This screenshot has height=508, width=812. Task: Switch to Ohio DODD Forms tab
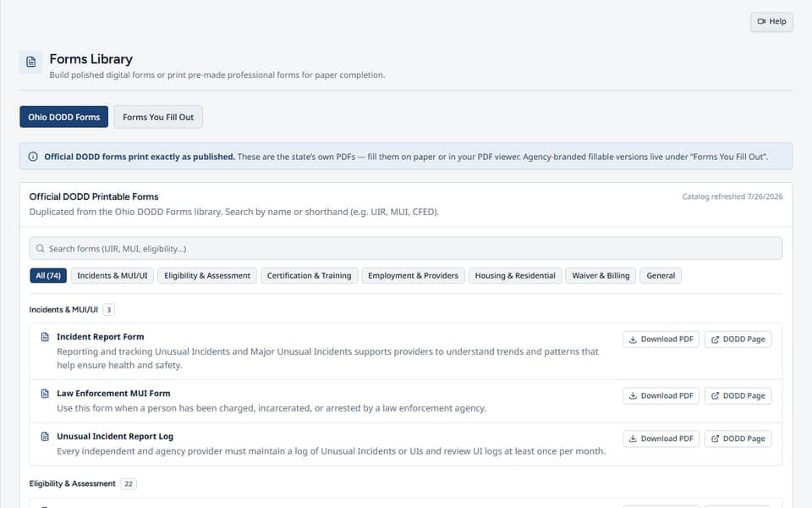click(x=63, y=117)
